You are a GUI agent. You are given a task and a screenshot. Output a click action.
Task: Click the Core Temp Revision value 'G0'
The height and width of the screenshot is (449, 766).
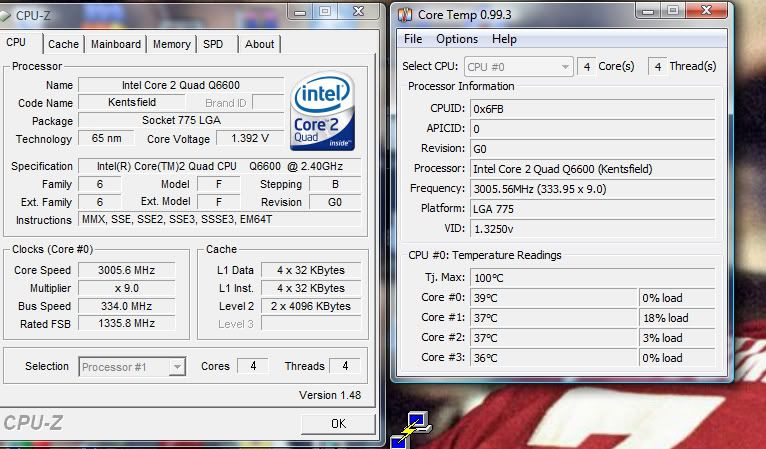point(593,149)
